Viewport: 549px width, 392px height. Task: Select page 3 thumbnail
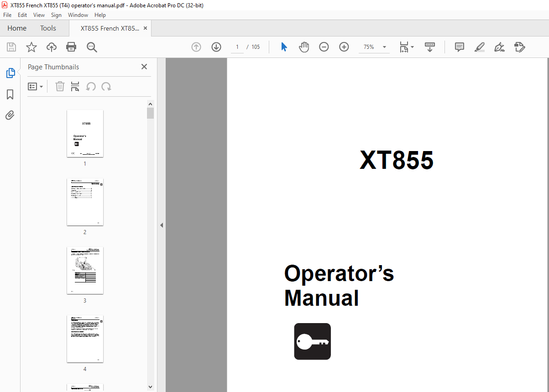(85, 270)
